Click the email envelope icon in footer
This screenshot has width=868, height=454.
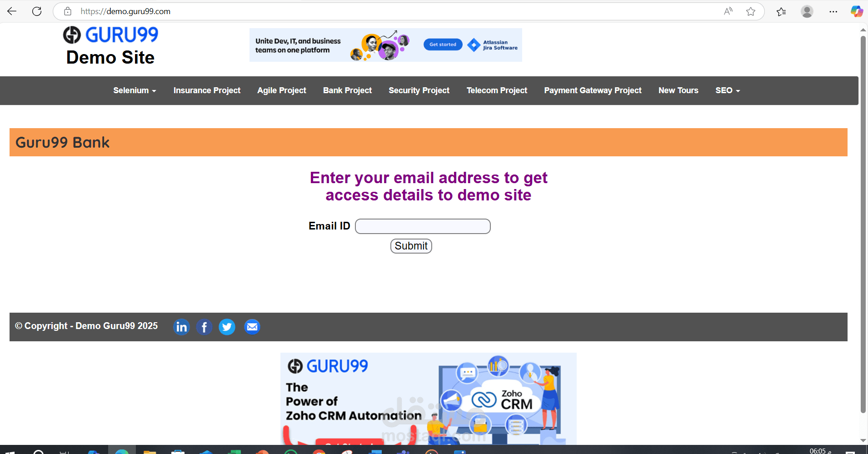pyautogui.click(x=252, y=327)
